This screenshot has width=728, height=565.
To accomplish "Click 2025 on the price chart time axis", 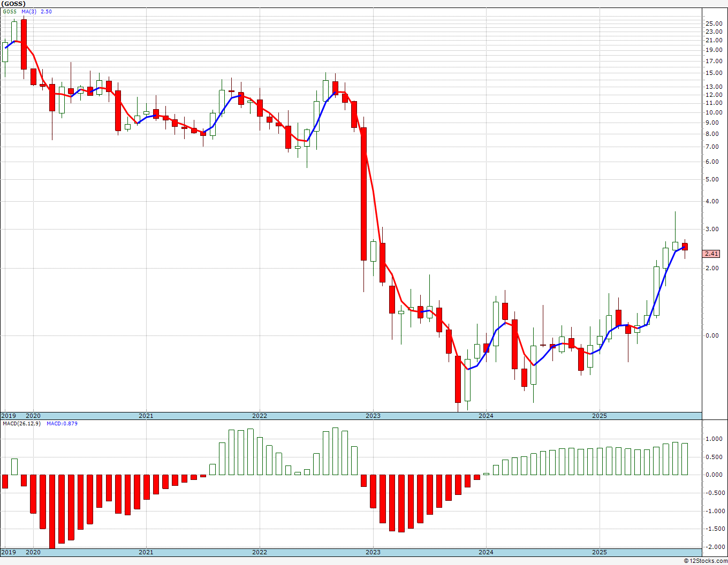I will coord(600,416).
